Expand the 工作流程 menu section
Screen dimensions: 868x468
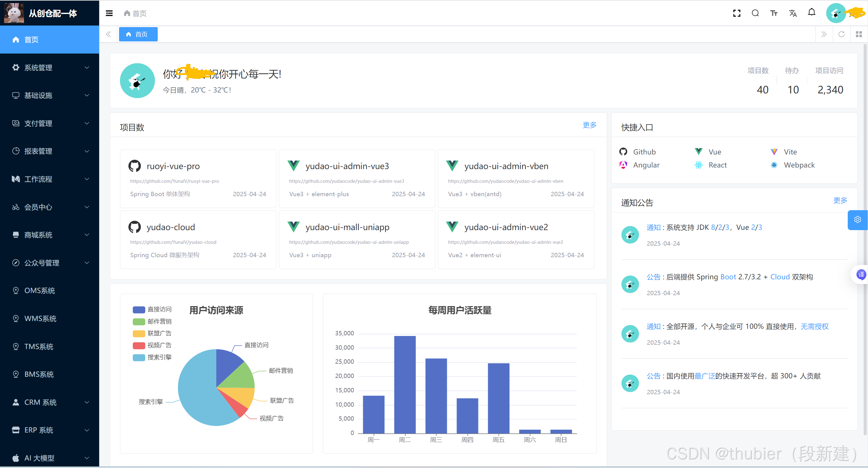tap(50, 179)
